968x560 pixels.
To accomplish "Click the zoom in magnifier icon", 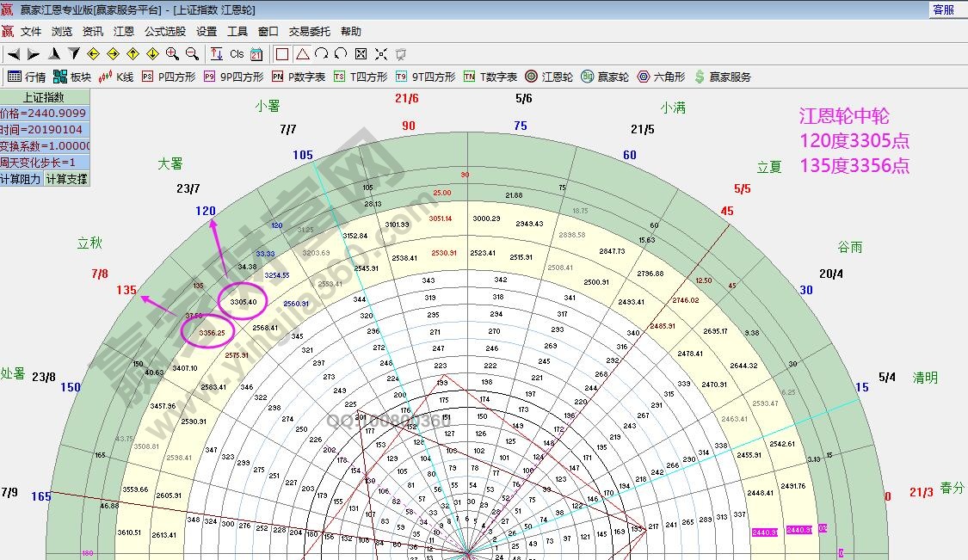I will [x=172, y=53].
